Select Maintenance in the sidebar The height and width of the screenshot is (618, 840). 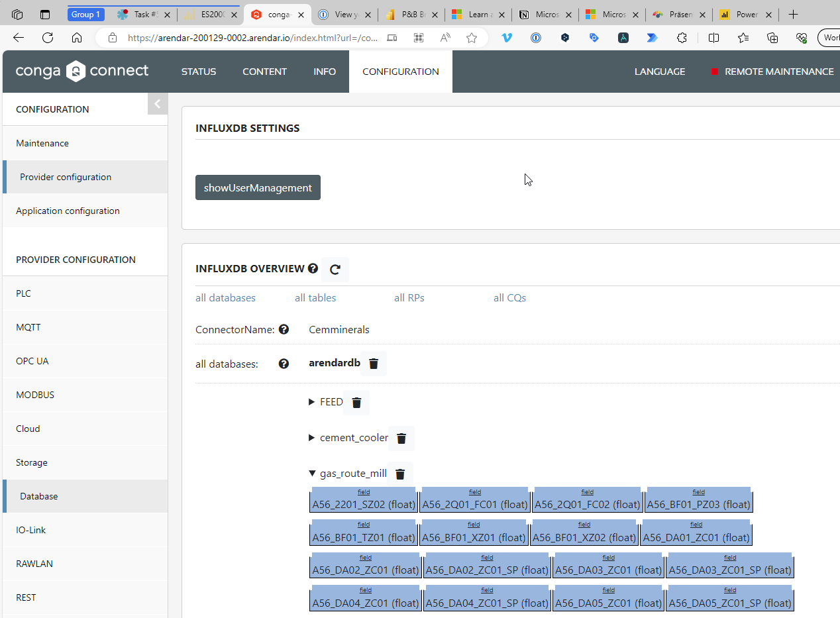point(85,143)
